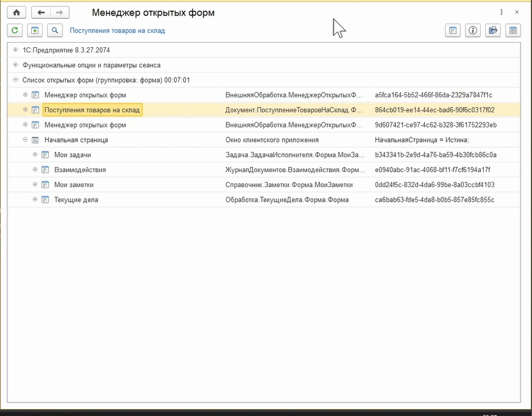
Task: Select the 'Мои задачи' row label
Action: tap(73, 155)
